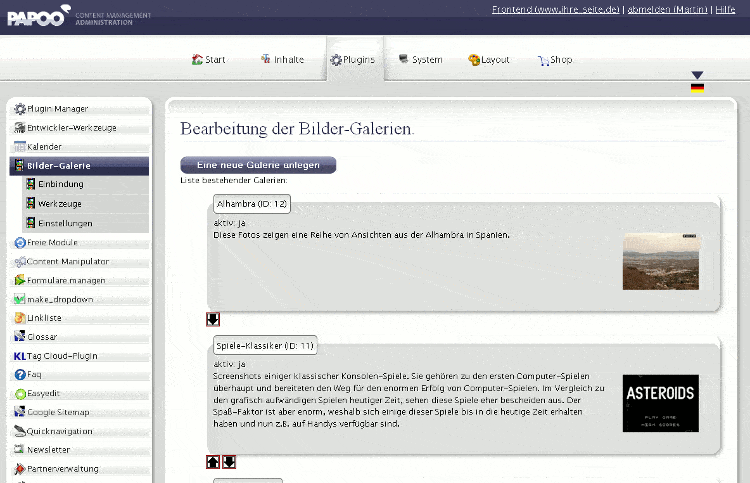This screenshot has height=483, width=750.
Task: Expand the language selector triangle
Action: pyautogui.click(x=697, y=75)
